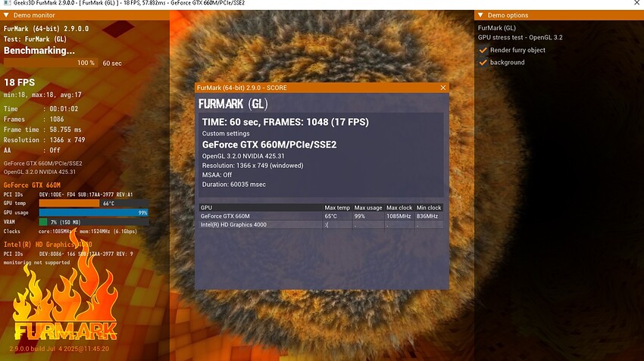Click the 'Max clock' column header
644x361 pixels.
coord(399,207)
